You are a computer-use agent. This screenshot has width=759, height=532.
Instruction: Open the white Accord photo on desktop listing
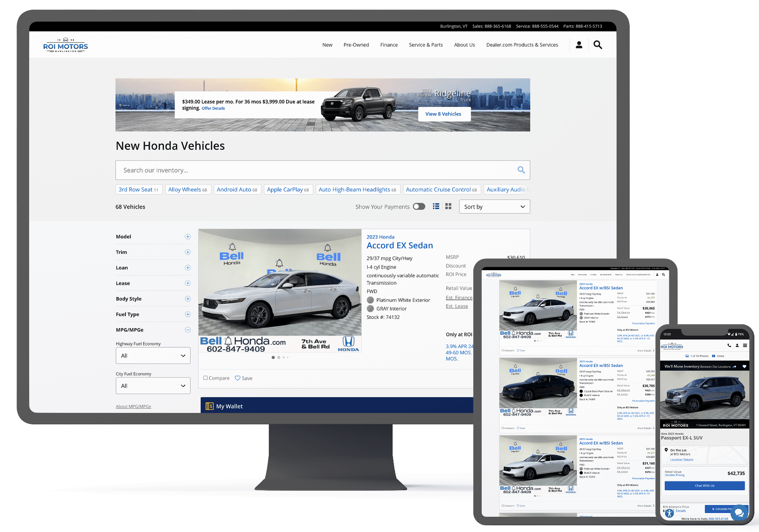[280, 290]
